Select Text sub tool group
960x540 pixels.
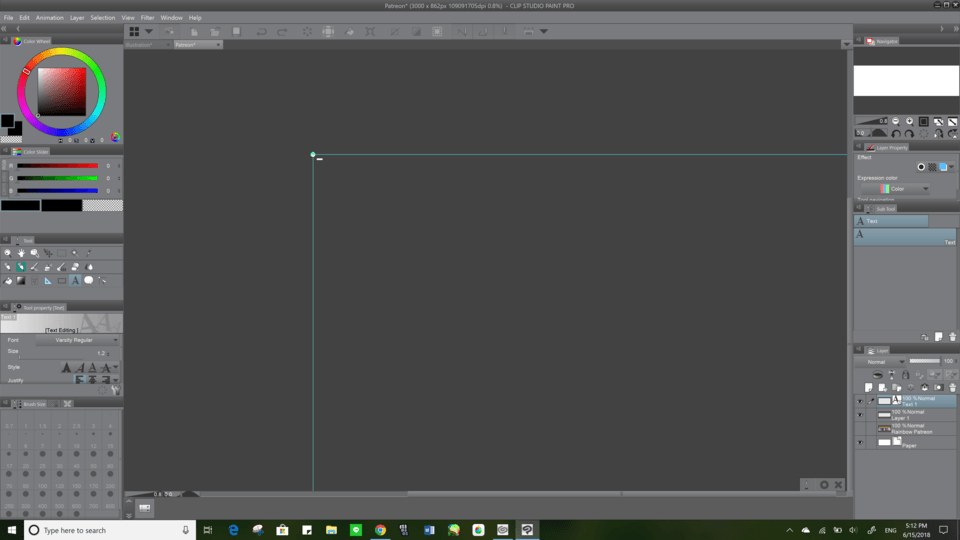pos(891,221)
